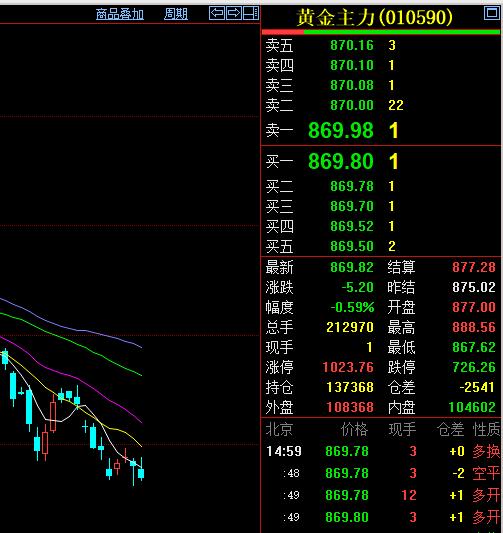Click the 总手 value 212970
The image size is (503, 533).
pyautogui.click(x=350, y=327)
